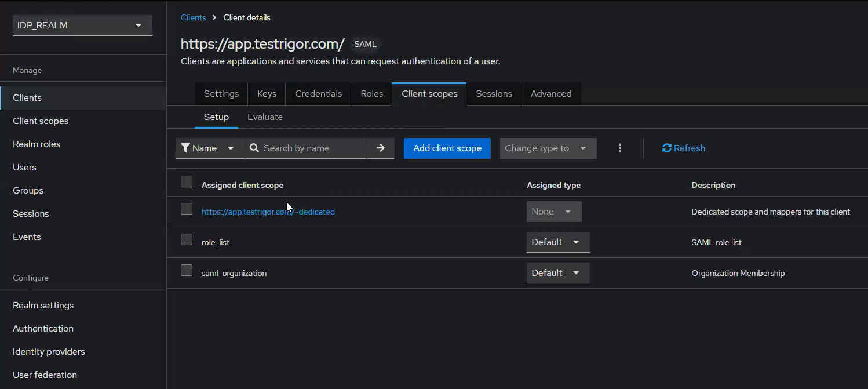868x389 pixels.
Task: Open the Evaluate sub-tab
Action: tap(265, 117)
